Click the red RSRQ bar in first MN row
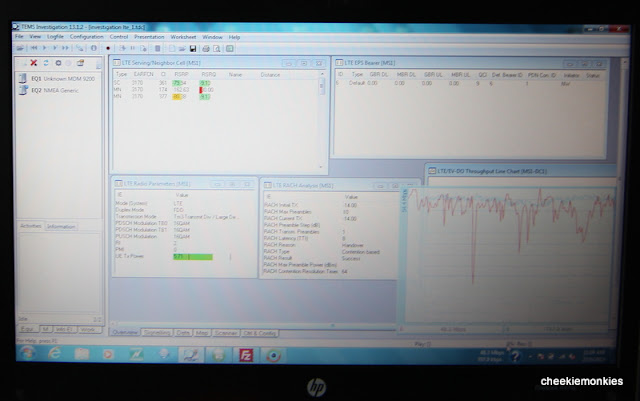This screenshot has height=401, width=640. [x=200, y=90]
